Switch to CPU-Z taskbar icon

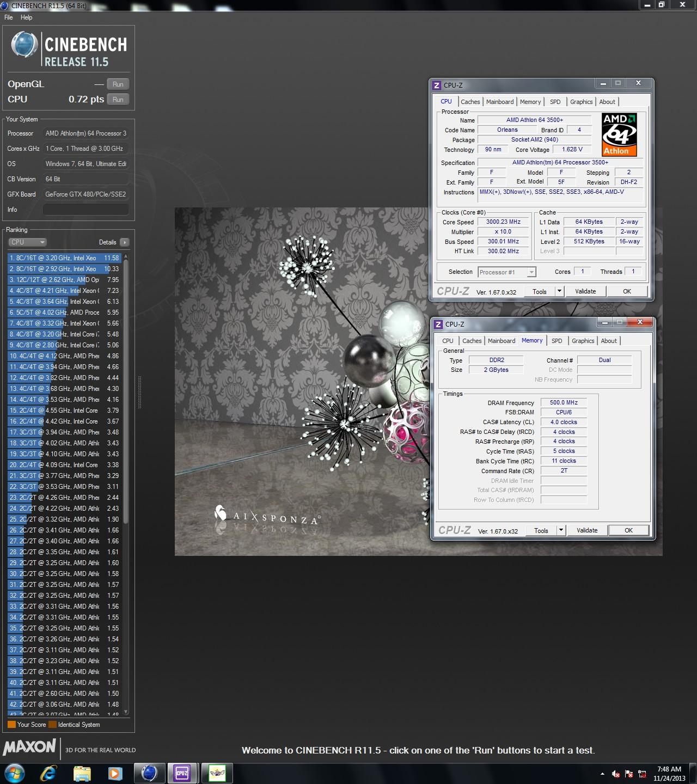[x=182, y=773]
